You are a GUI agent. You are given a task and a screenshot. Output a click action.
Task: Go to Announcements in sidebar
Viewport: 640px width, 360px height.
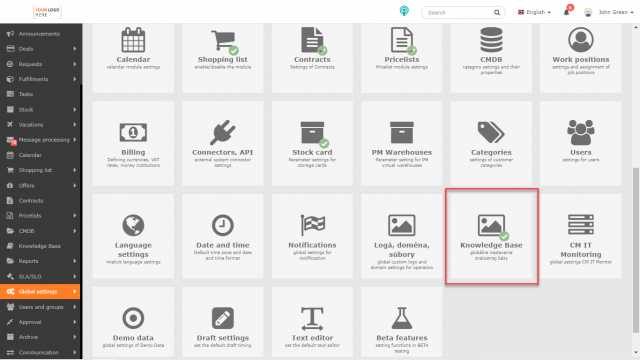tap(40, 34)
